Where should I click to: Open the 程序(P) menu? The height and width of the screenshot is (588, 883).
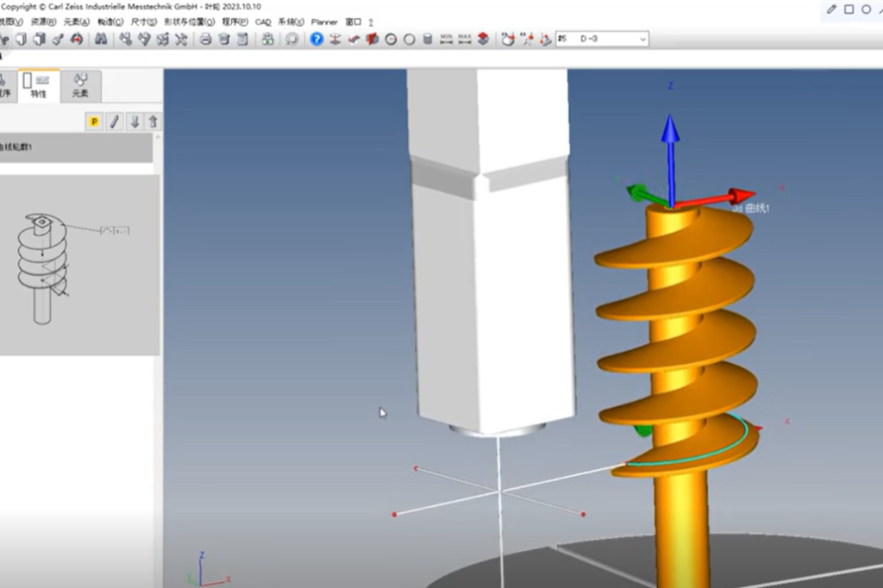click(x=235, y=22)
